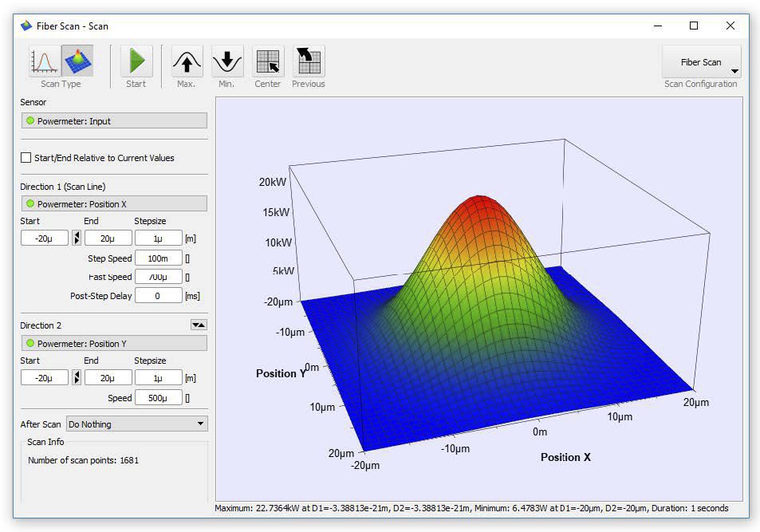Click the Powermeter: Position Y device button

(x=113, y=343)
